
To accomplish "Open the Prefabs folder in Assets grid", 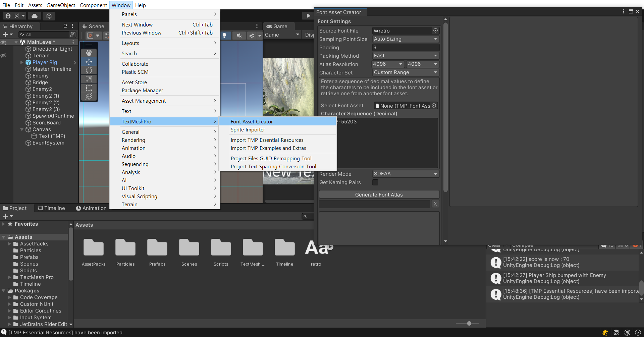I will 157,248.
